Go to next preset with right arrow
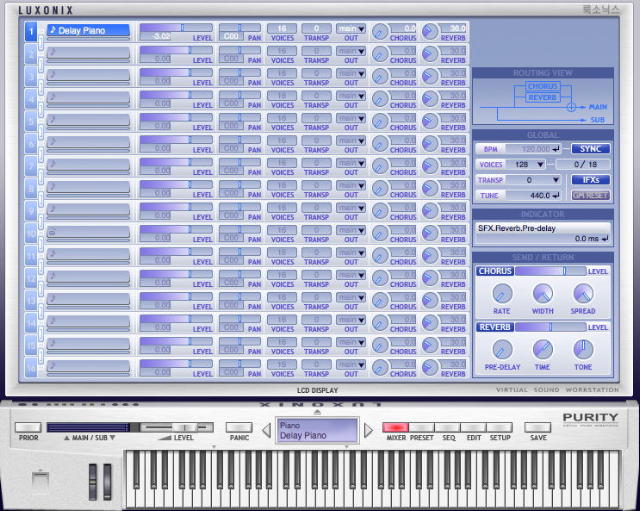Image resolution: width=640 pixels, height=511 pixels. 368,430
